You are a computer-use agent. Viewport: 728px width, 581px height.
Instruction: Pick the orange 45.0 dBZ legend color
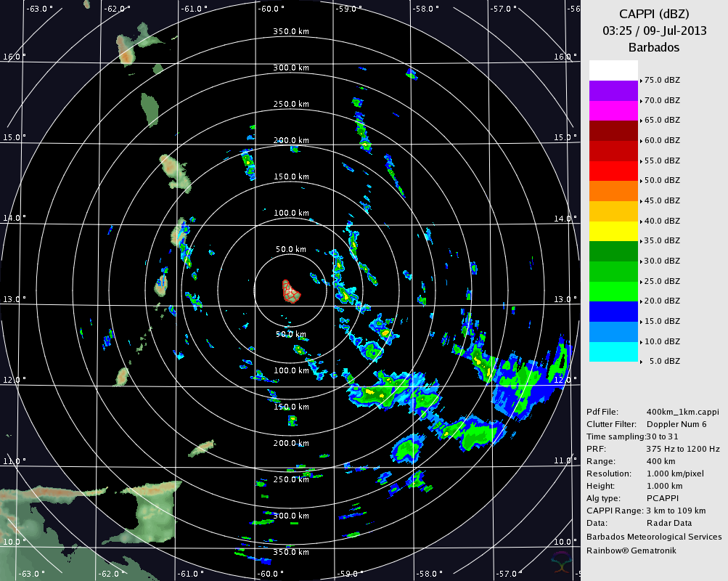[613, 191]
